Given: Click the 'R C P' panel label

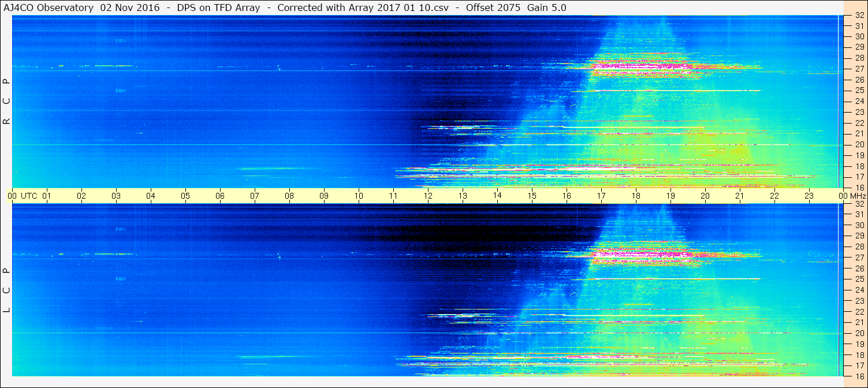Looking at the screenshot, I should (x=6, y=102).
